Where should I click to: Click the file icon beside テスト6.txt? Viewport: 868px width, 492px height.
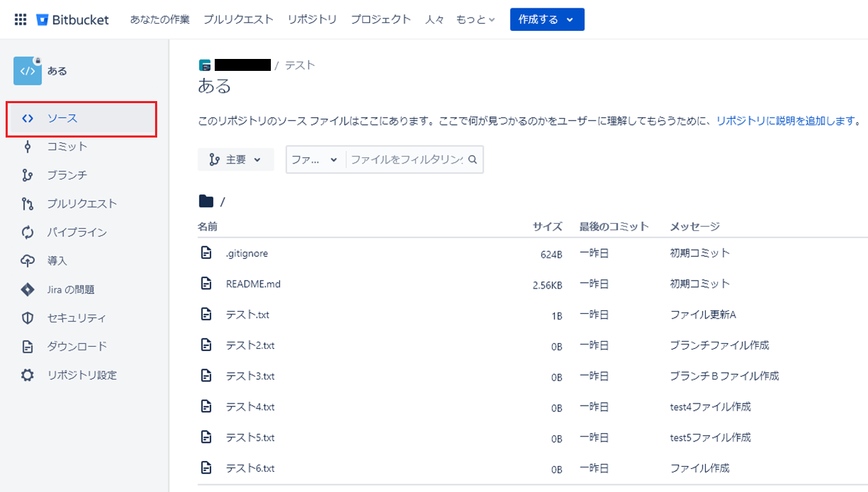point(206,467)
